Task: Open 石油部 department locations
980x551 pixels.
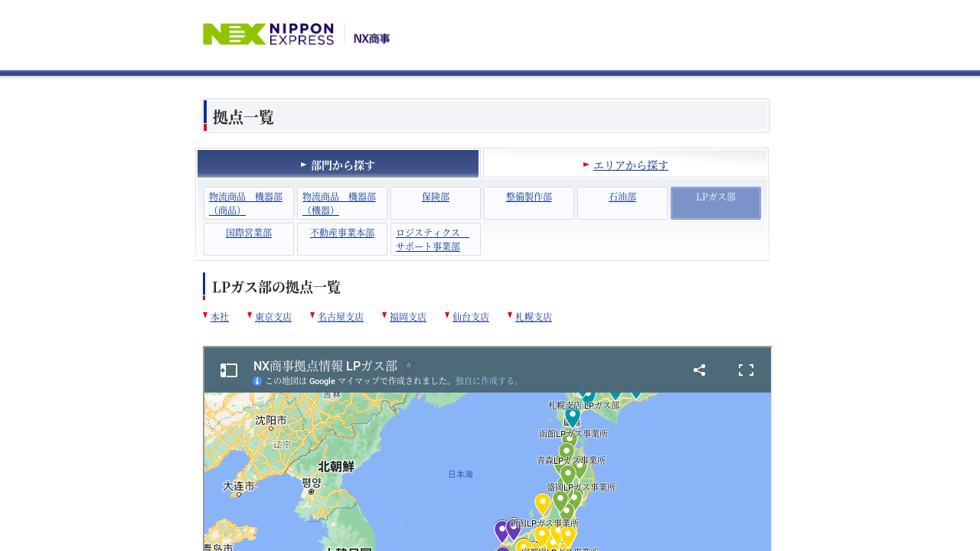Action: pos(622,197)
